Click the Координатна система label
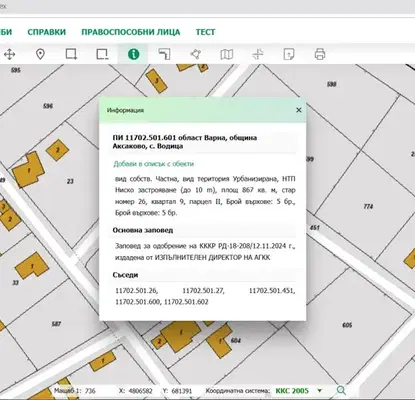Screen dimensions: 415x400 [x=238, y=391]
